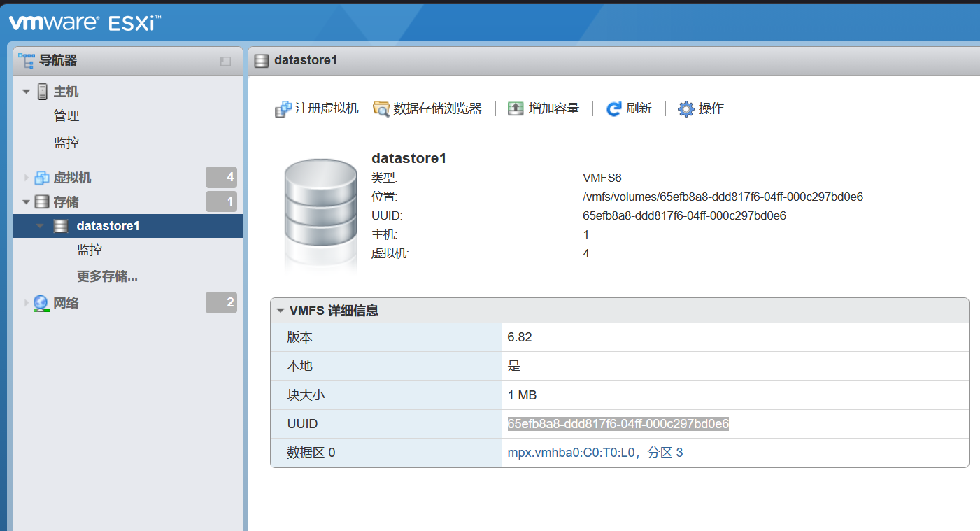This screenshot has height=531, width=980.
Task: Click the virtual machines icon beside 虚拟机
Action: [x=42, y=178]
